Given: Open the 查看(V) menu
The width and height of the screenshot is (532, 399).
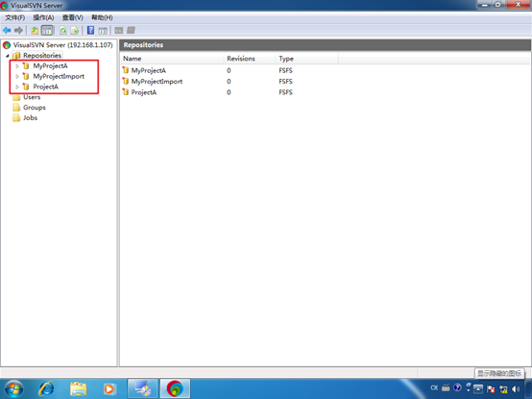Looking at the screenshot, I should [x=73, y=17].
